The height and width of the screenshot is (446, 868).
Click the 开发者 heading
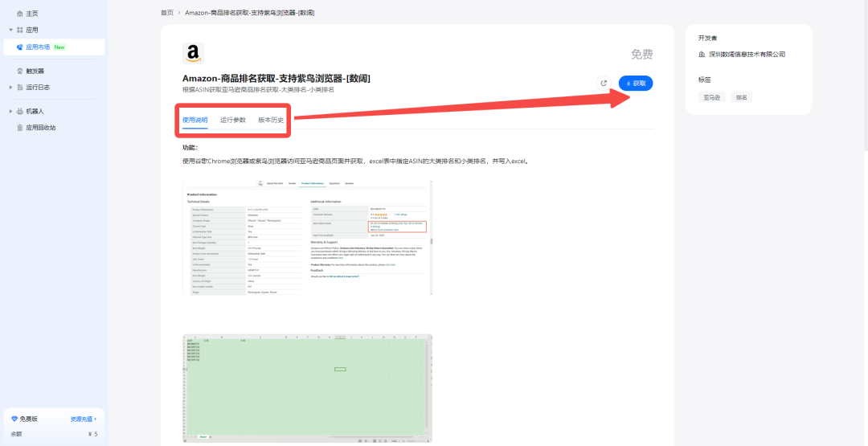tap(707, 39)
